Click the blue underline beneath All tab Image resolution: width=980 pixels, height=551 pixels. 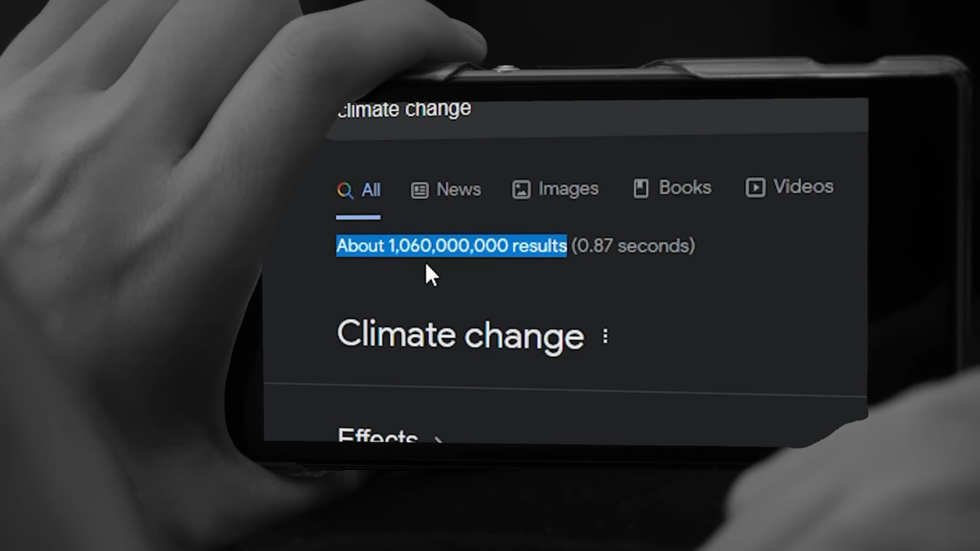(358, 217)
